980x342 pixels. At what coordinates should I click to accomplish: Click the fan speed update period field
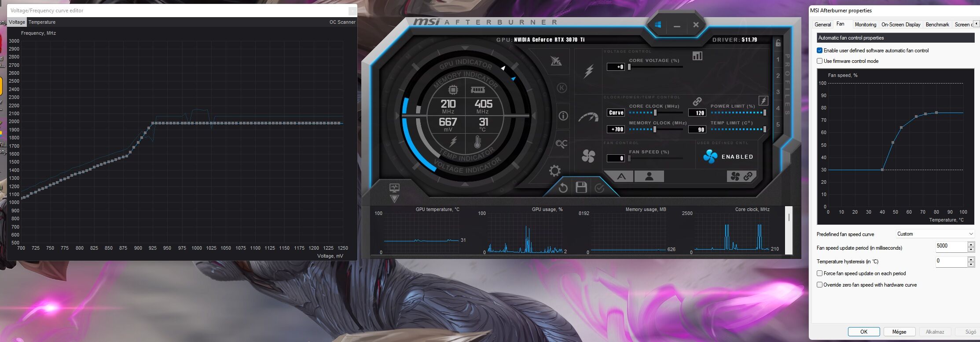click(951, 247)
